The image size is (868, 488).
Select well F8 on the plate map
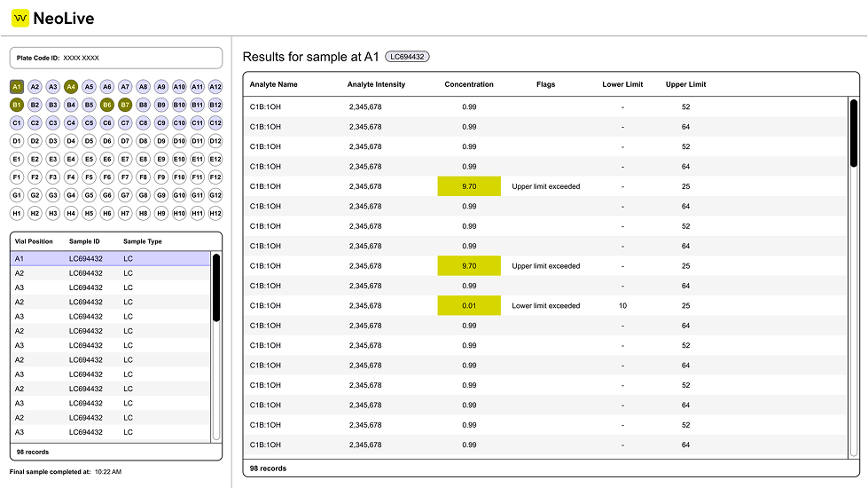click(143, 177)
